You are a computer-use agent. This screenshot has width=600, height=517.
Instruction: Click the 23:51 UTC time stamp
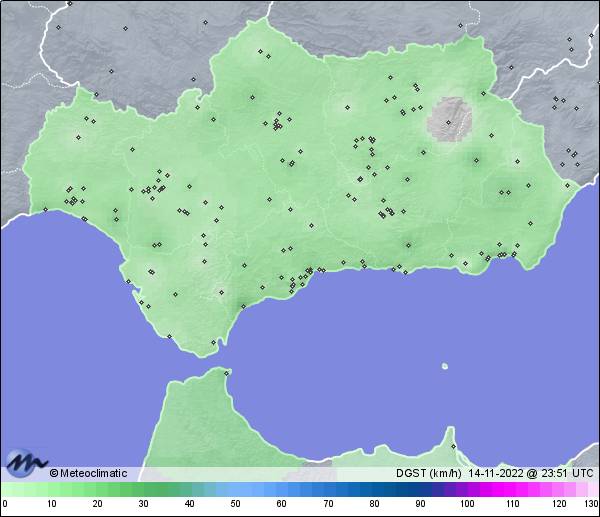coord(567,473)
